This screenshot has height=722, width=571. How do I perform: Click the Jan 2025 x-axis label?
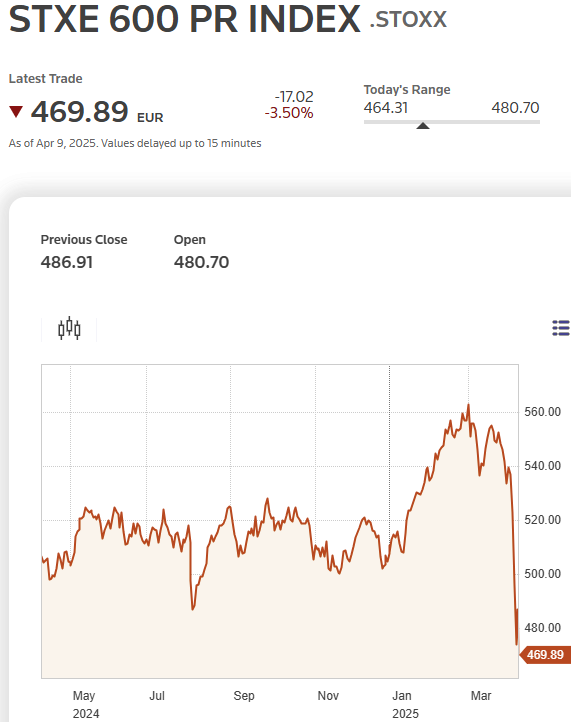[x=405, y=704]
